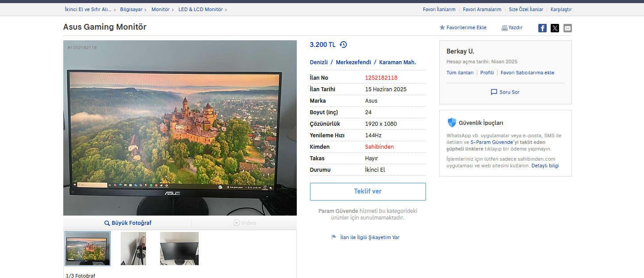View seller's Tüm ilanları link
This screenshot has width=644, height=278.
460,73
